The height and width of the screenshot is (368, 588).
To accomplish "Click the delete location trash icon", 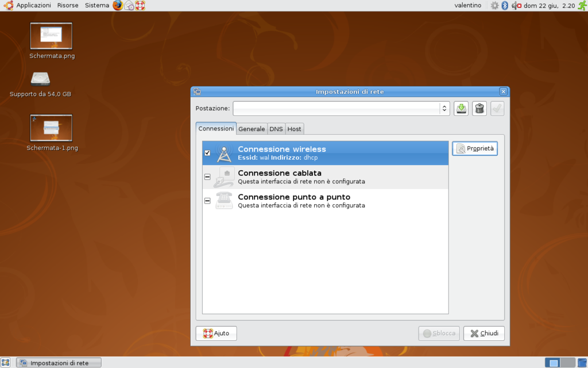I will [x=479, y=108].
